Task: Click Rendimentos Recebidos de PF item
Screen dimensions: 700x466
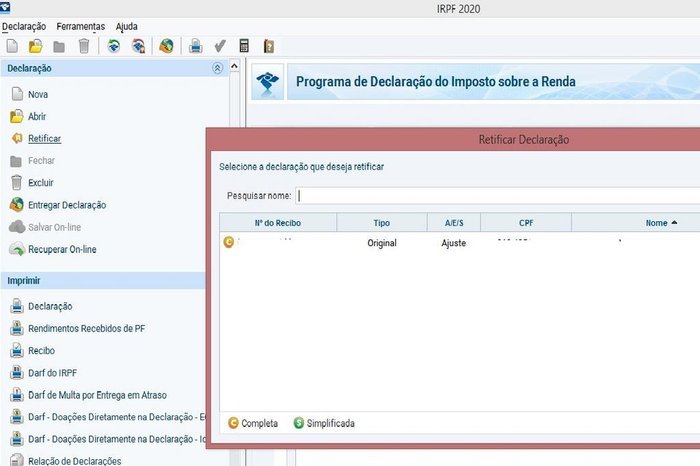Action: tap(87, 328)
